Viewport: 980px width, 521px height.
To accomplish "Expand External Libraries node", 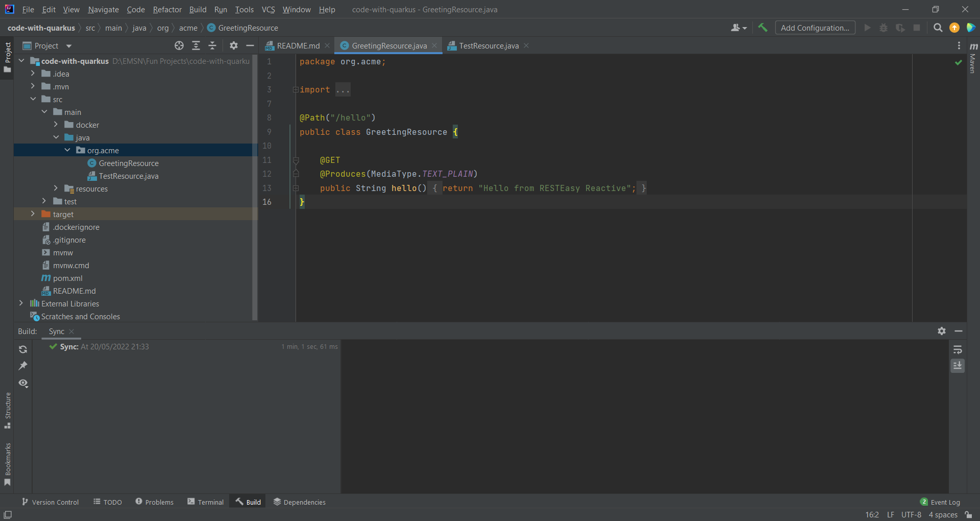I will tap(21, 303).
